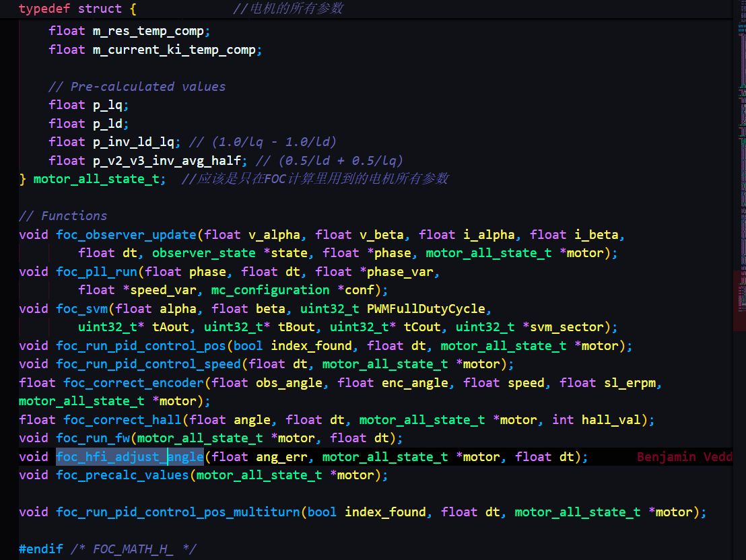Place cursor on foc_run_pid_control_pos function name
Image resolution: width=746 pixels, height=560 pixels.
(141, 346)
